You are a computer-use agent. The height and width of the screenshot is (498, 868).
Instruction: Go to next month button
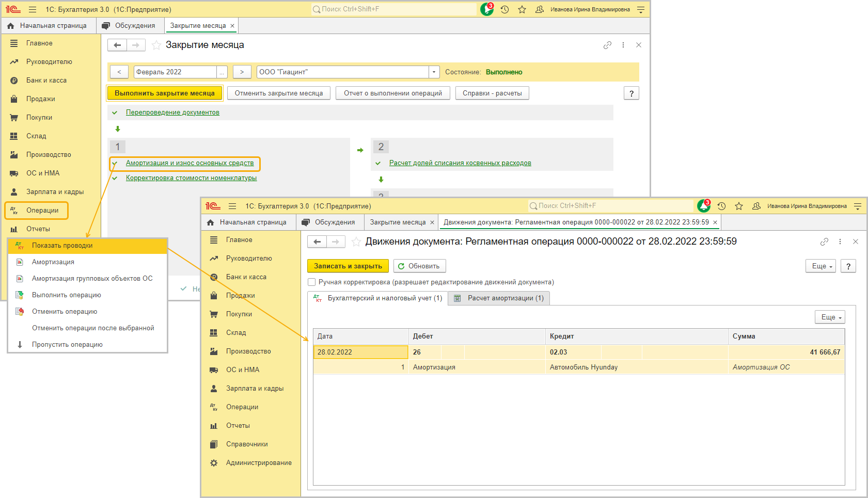point(242,72)
